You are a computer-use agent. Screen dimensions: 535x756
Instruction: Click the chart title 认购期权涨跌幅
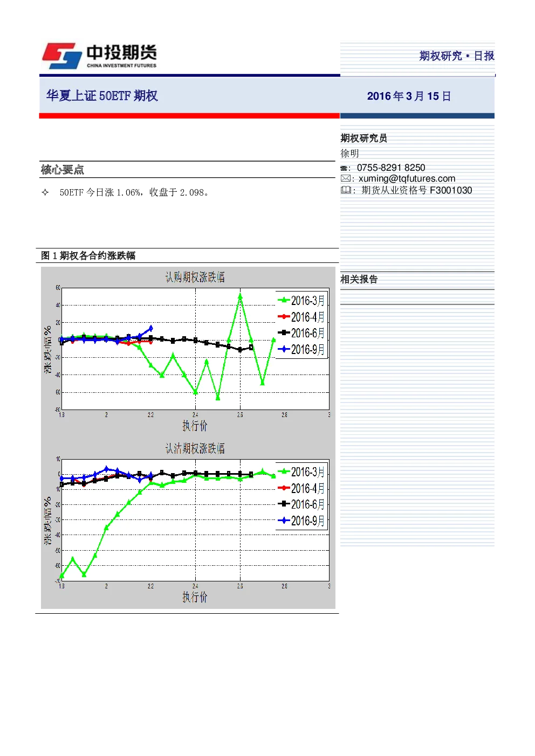click(195, 277)
